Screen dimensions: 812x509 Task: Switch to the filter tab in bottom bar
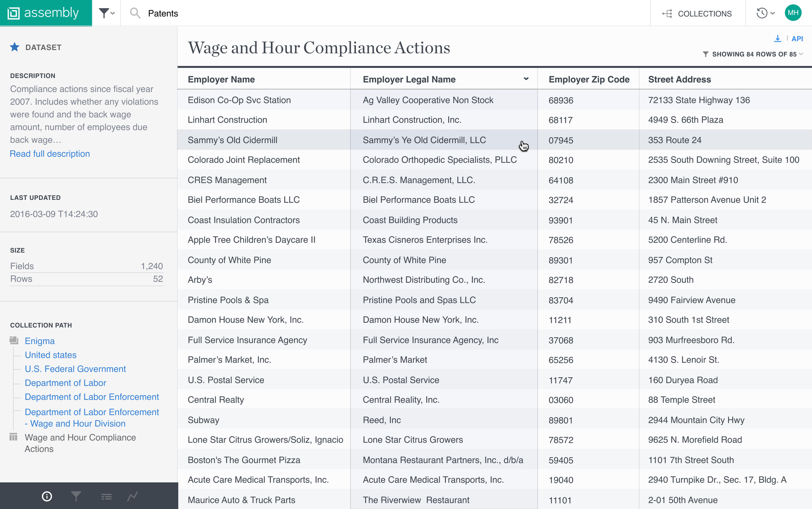click(x=76, y=496)
